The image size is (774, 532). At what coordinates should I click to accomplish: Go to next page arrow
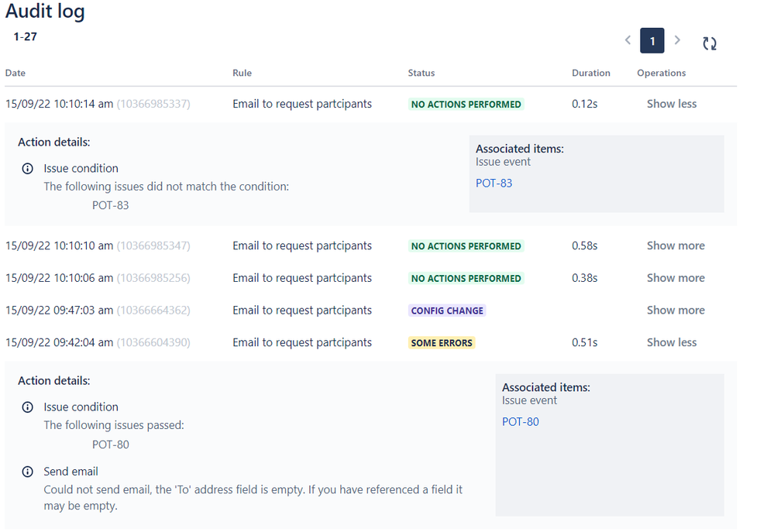tap(677, 40)
